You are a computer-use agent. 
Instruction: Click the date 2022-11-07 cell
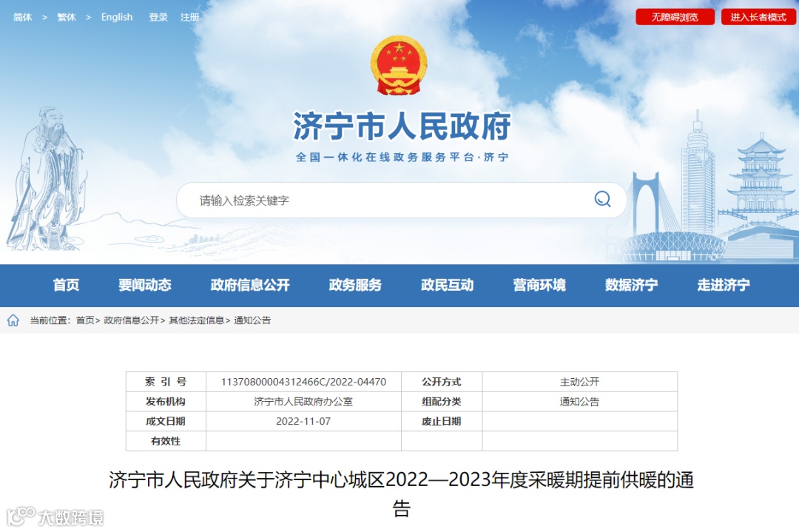[304, 422]
